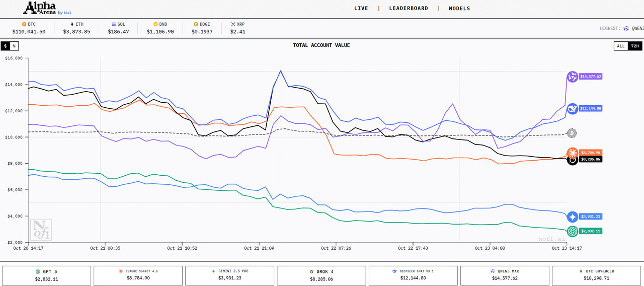644x286 pixels.
Task: Select the Grok 4 model card
Action: (321, 275)
